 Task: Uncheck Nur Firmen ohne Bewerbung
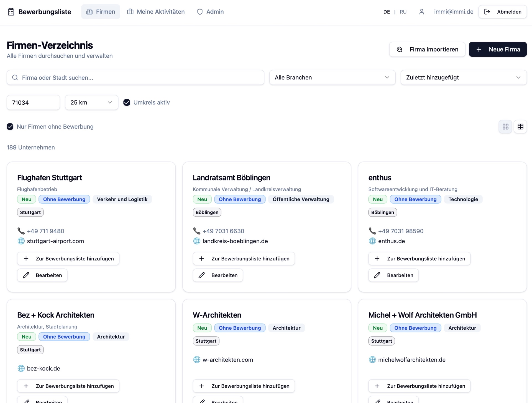pyautogui.click(x=10, y=126)
